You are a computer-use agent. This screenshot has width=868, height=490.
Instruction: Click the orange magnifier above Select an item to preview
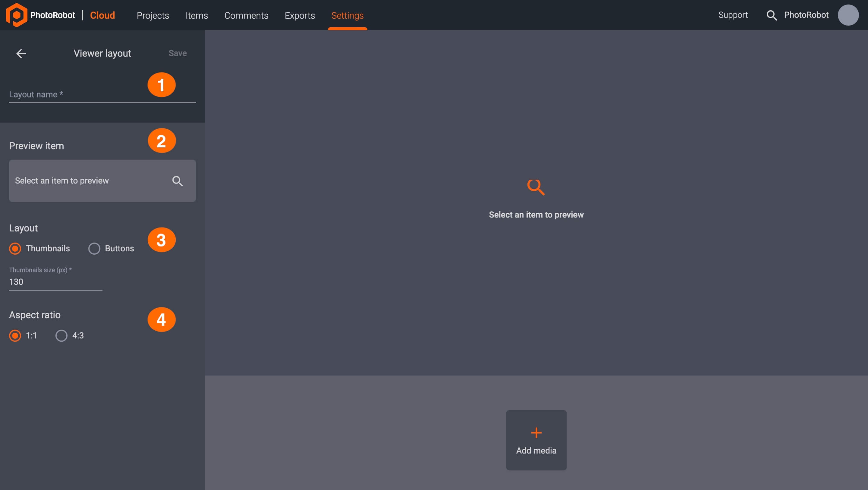(x=536, y=187)
